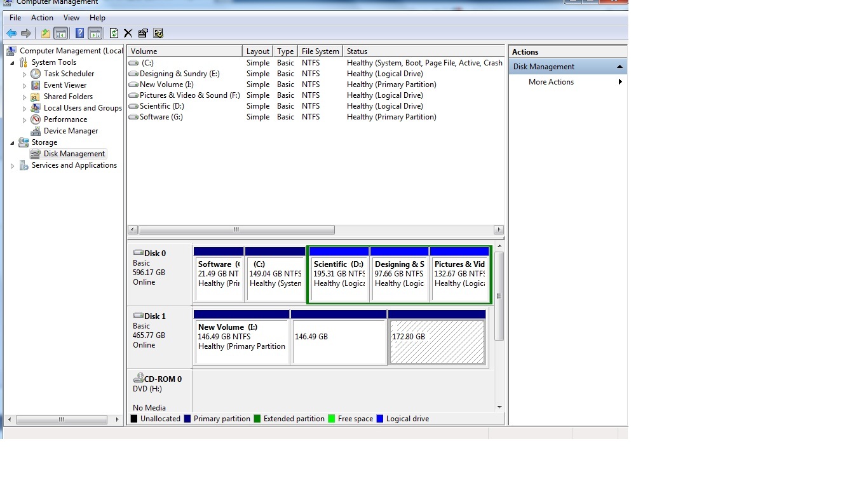
Task: Toggle the Show/Hide Action Pane icon
Action: coord(95,33)
